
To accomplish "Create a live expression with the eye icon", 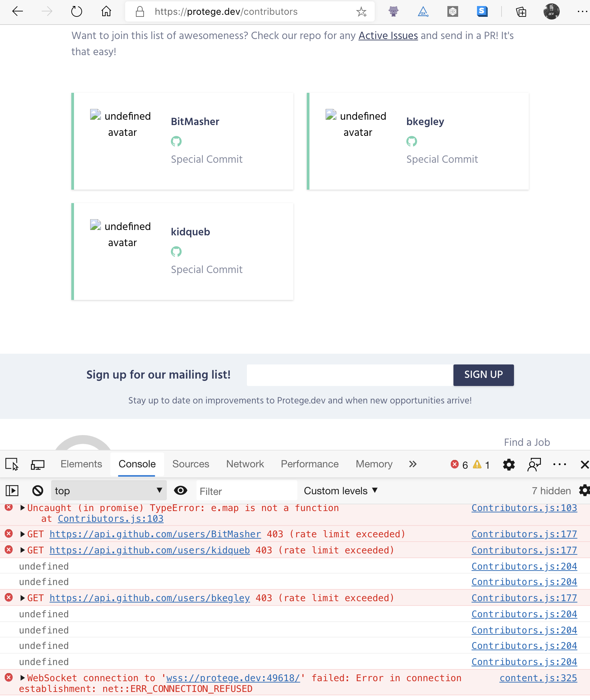I will point(181,491).
